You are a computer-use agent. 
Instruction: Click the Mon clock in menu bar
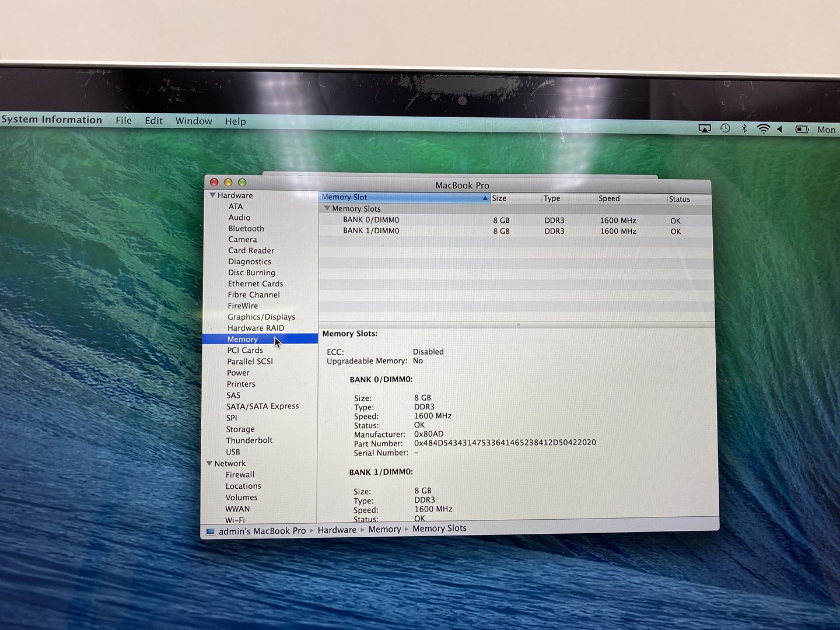[x=827, y=130]
